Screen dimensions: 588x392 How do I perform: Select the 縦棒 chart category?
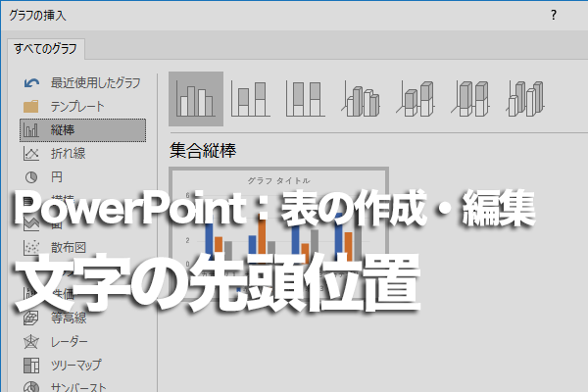[83, 130]
